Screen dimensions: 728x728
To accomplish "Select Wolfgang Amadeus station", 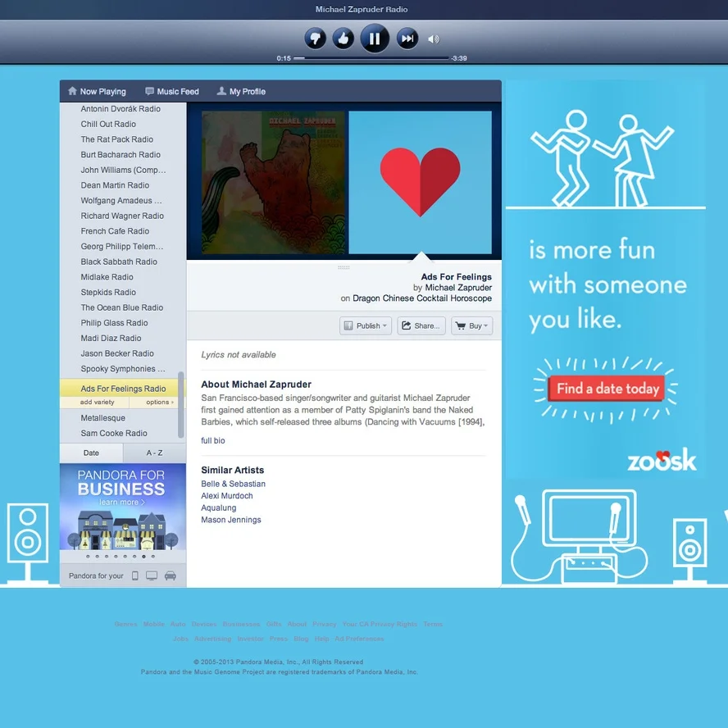I will point(121,201).
